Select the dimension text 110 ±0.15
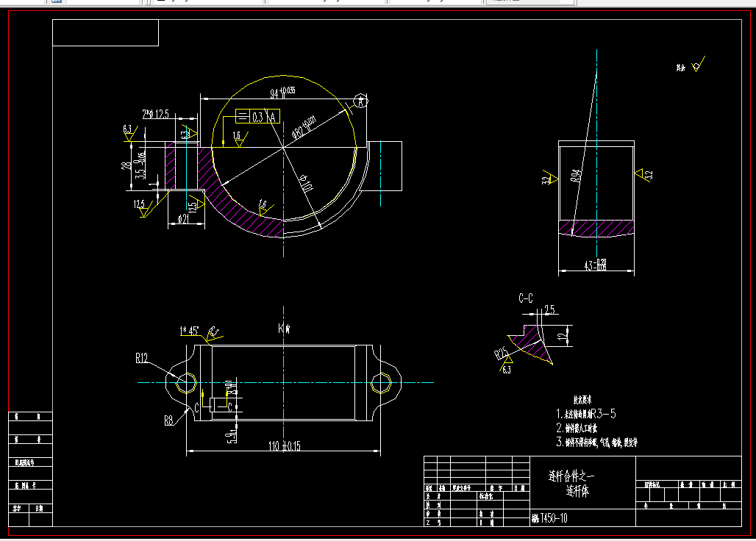Image resolution: width=756 pixels, height=541 pixels. (x=283, y=444)
